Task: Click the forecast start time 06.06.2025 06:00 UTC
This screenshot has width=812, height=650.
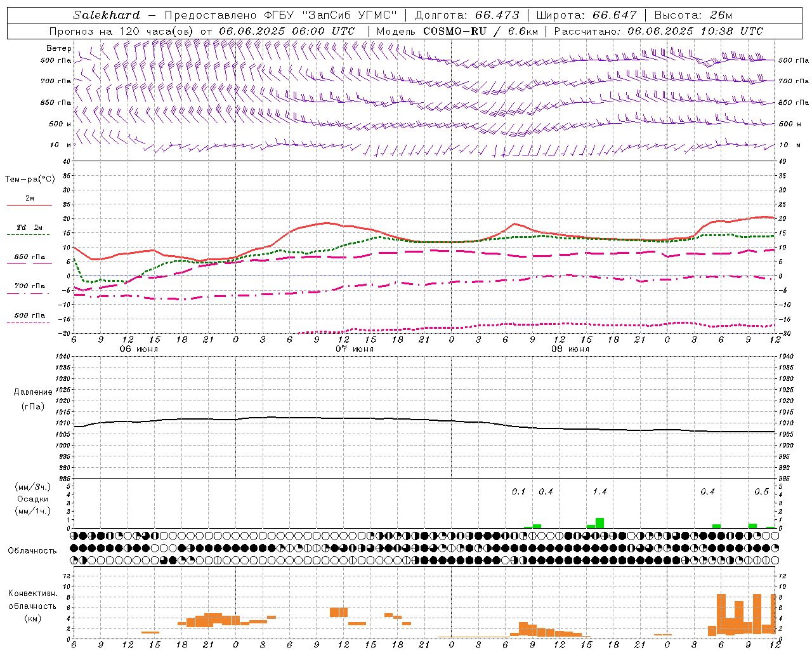Action: point(287,31)
